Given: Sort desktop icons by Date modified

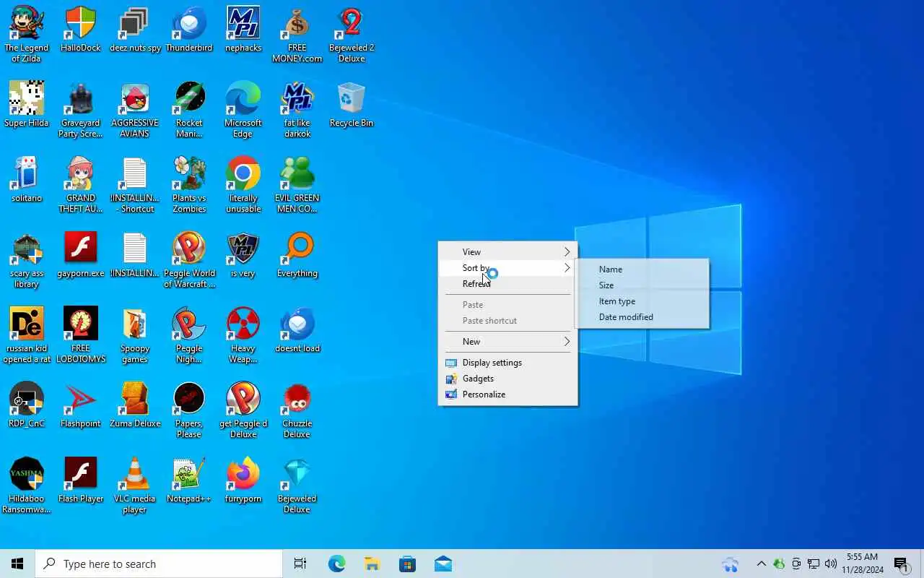Looking at the screenshot, I should [x=642, y=316].
